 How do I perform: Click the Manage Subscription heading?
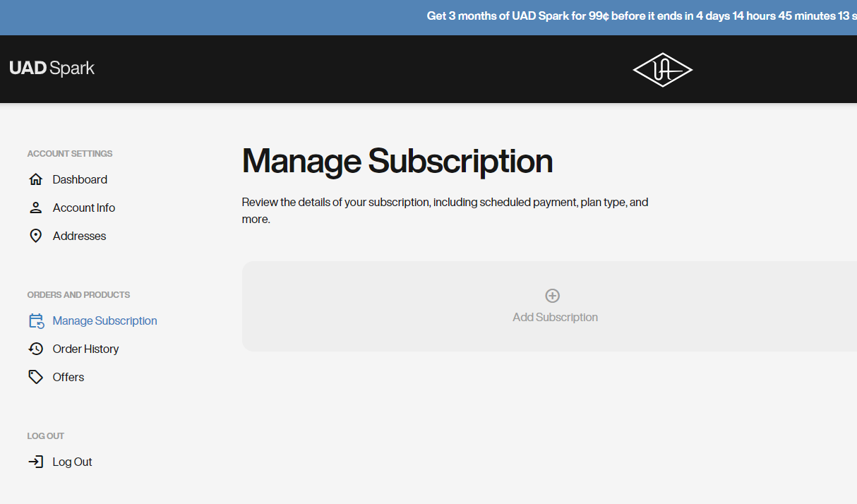[397, 161]
